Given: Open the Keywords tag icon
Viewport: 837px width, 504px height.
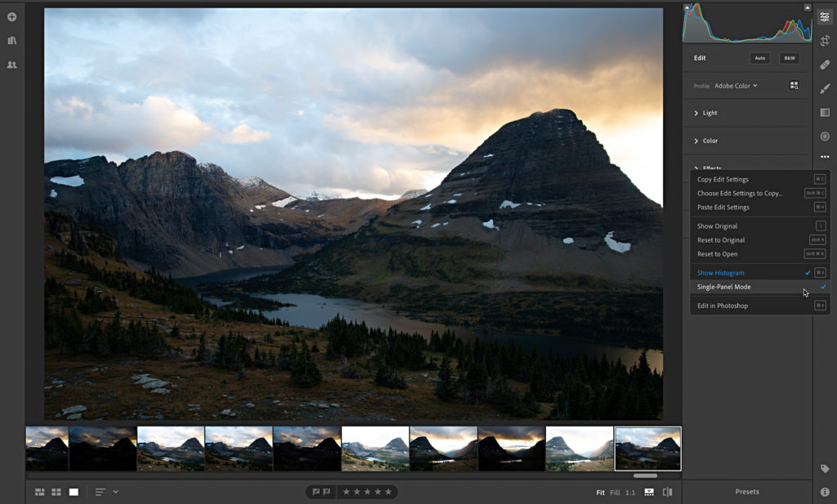Looking at the screenshot, I should click(x=825, y=469).
